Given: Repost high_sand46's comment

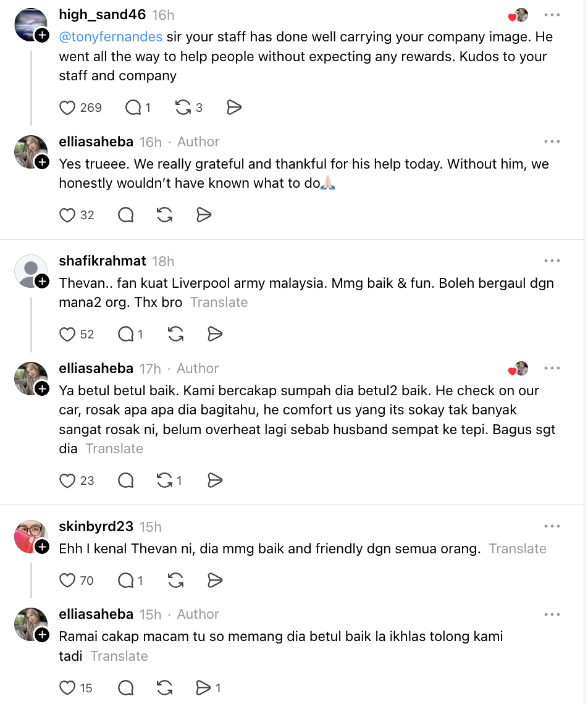Looking at the screenshot, I should coord(183,108).
